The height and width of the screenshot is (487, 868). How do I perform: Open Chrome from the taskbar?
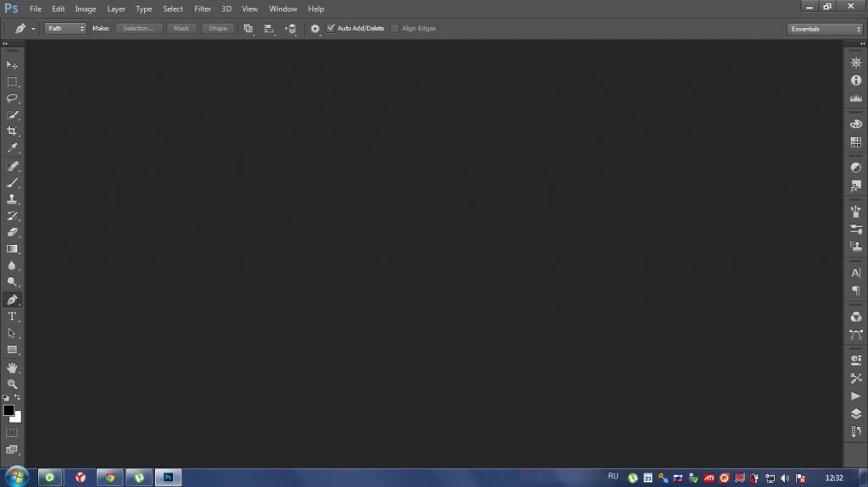pos(109,478)
